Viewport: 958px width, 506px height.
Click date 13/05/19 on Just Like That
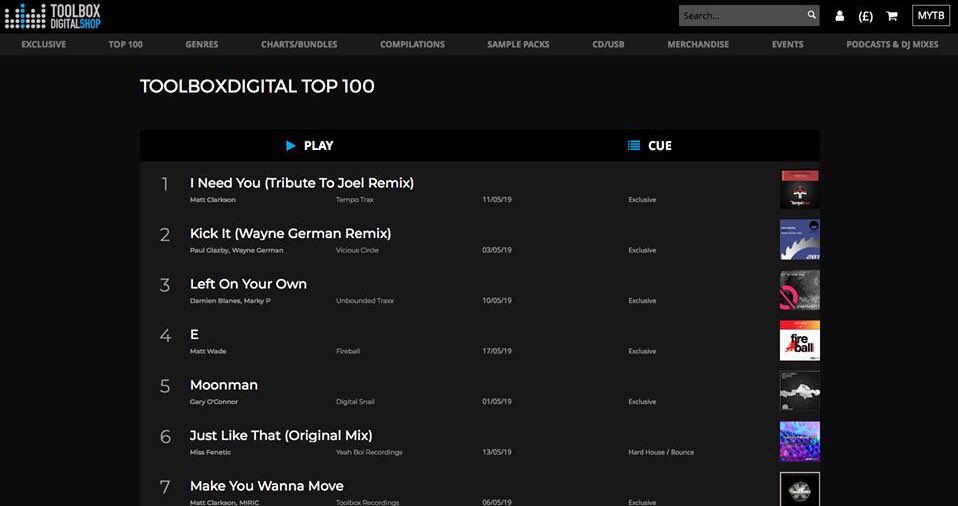pyautogui.click(x=497, y=452)
